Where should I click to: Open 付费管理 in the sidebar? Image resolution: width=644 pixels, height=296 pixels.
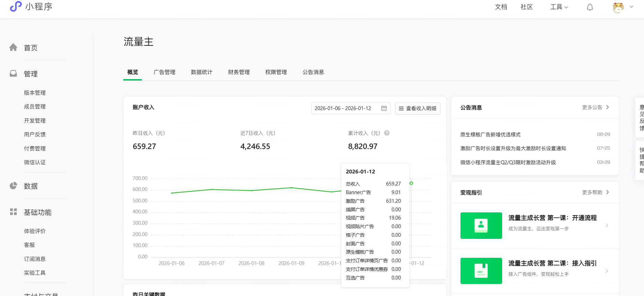click(x=35, y=149)
